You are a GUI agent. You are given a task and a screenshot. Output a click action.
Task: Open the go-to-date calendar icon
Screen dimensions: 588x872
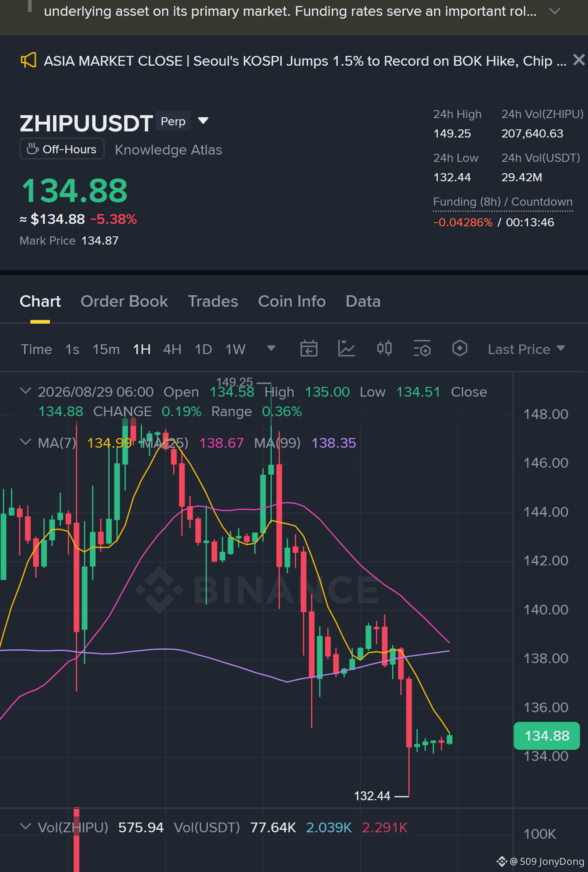[309, 348]
